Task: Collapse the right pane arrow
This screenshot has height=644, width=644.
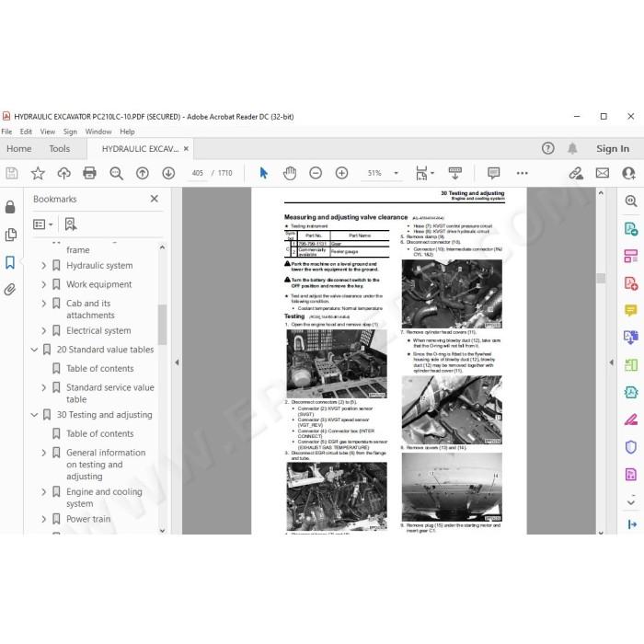Action: click(612, 362)
